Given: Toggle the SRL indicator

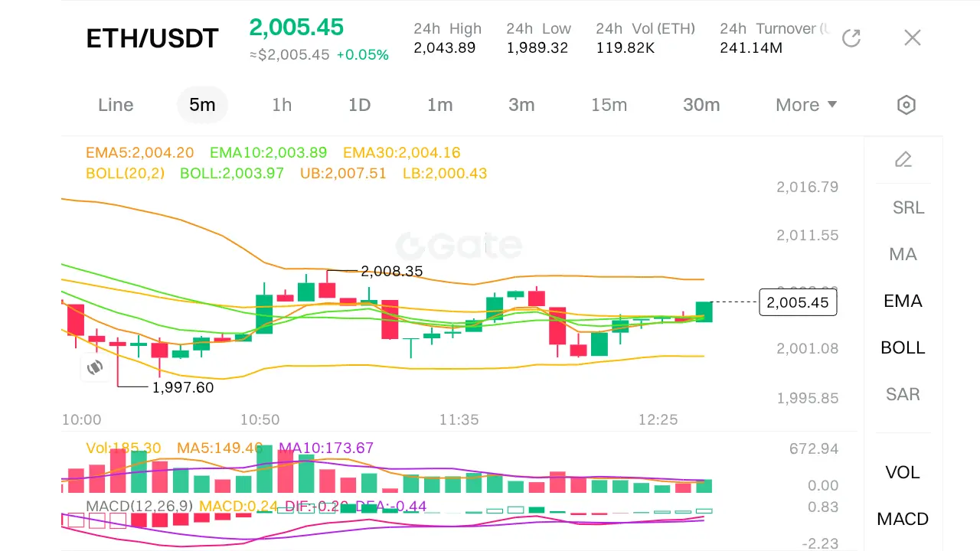Looking at the screenshot, I should (909, 207).
